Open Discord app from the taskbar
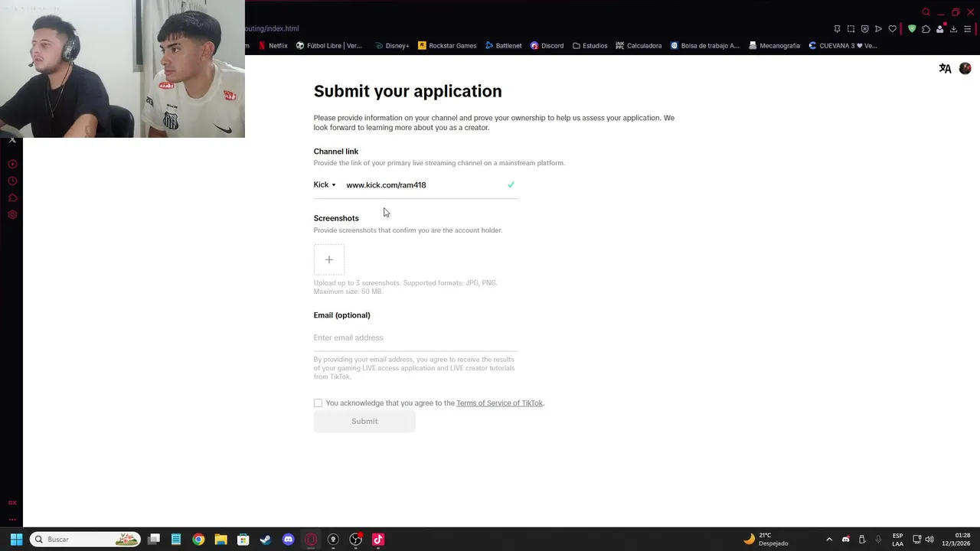 pos(288,540)
